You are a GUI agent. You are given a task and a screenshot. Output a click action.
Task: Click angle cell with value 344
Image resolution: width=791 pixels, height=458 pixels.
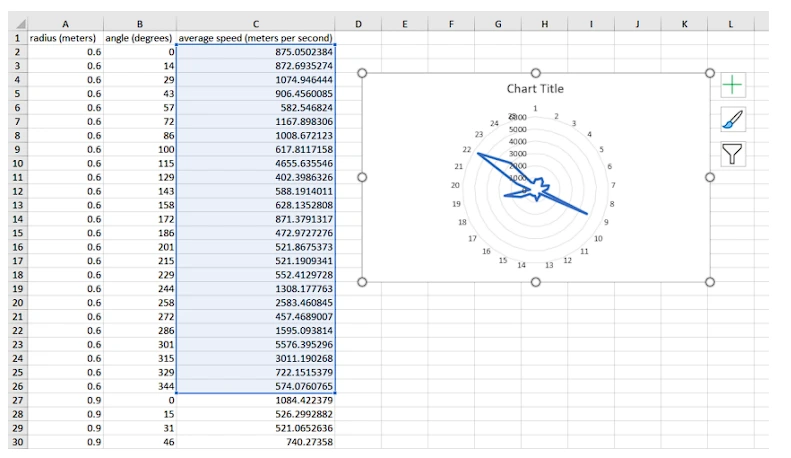point(140,386)
